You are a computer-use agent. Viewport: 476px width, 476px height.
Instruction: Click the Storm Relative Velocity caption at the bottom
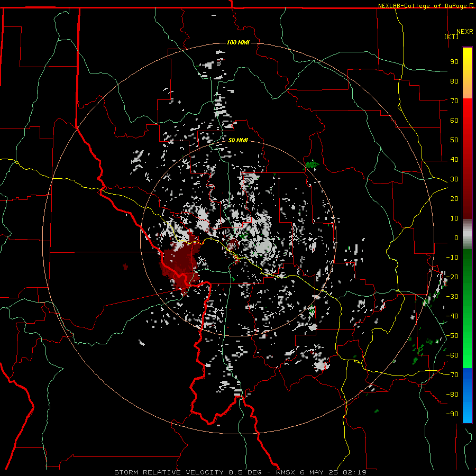pyautogui.click(x=240, y=472)
